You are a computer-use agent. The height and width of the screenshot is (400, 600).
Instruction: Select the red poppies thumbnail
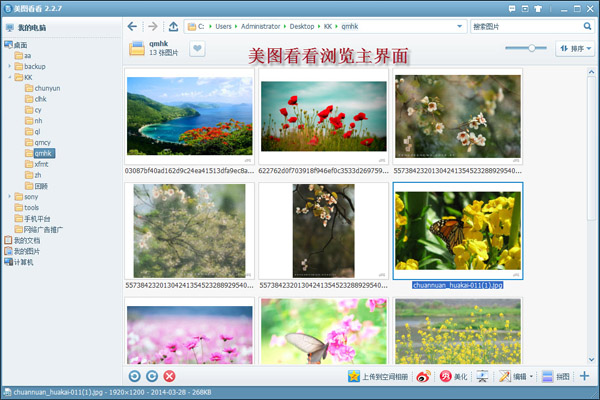pos(324,116)
